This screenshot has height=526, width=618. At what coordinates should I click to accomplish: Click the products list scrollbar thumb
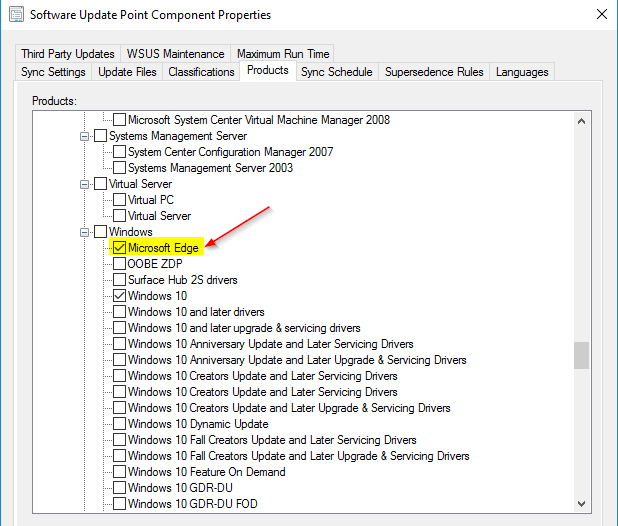(x=581, y=355)
